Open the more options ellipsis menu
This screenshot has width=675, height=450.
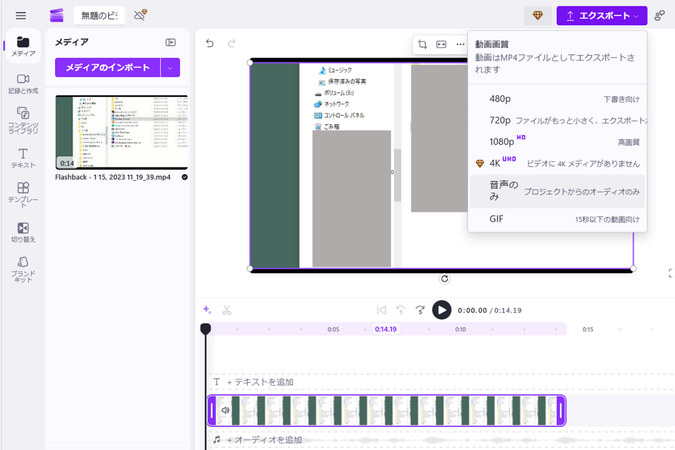460,45
